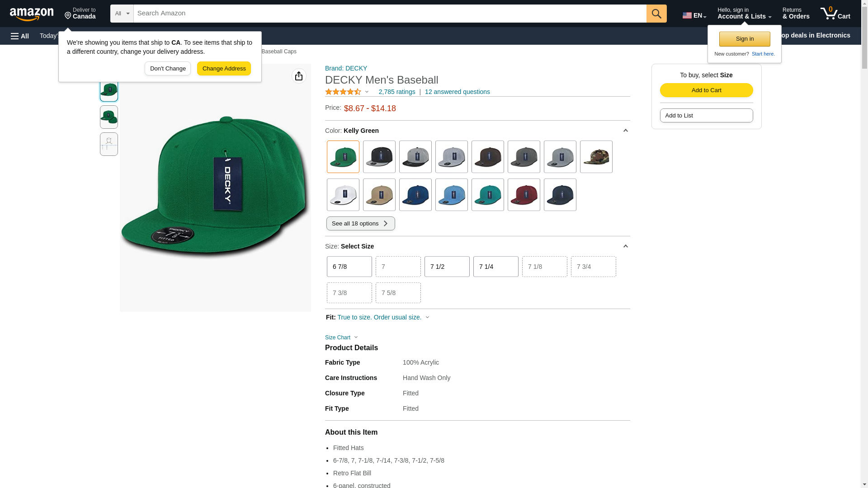Image resolution: width=868 pixels, height=488 pixels.
Task: Open the search category All dropdown
Action: [x=122, y=14]
